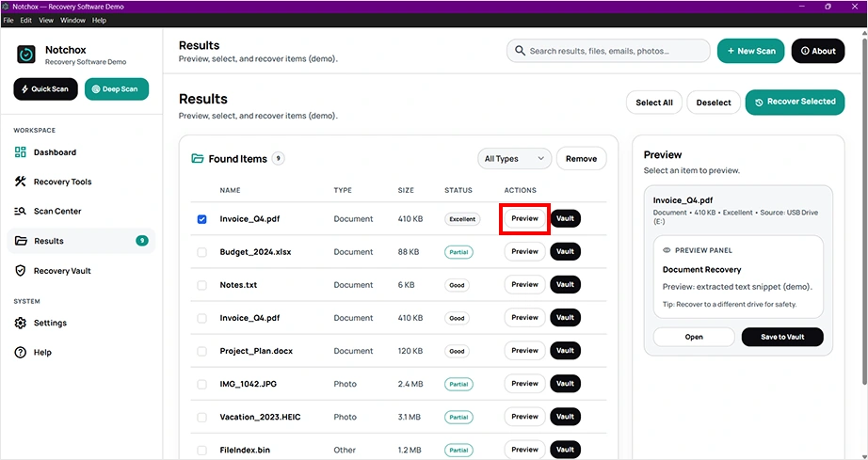
Task: Tick the Notes.txt checkbox
Action: 202,285
